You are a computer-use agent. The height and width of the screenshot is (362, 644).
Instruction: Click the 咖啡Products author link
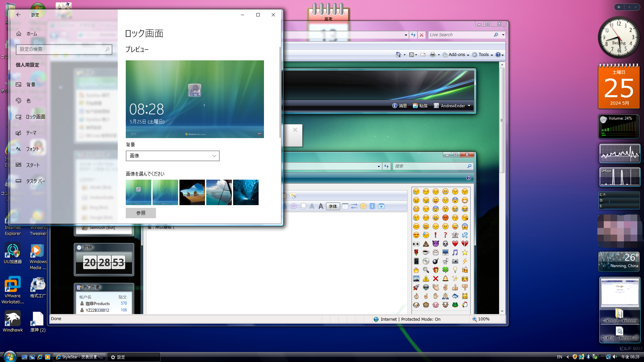98,304
